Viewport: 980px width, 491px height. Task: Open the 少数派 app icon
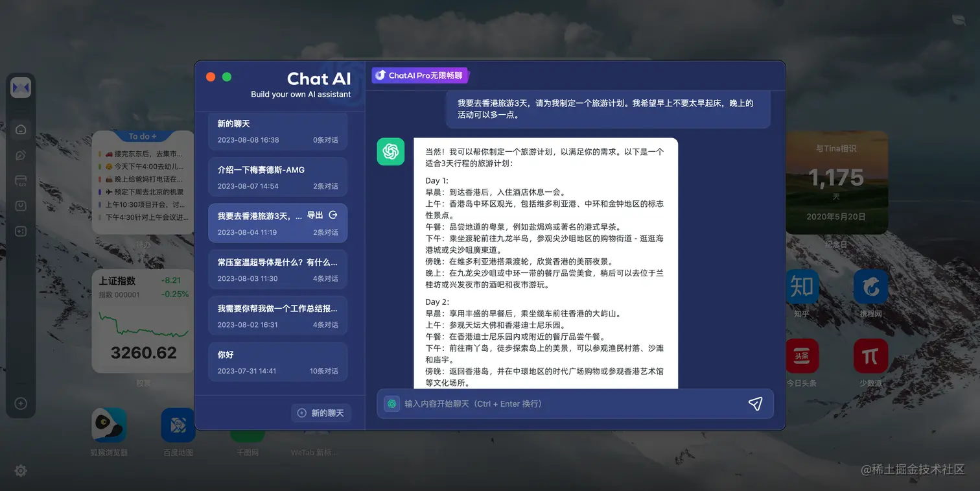(x=870, y=356)
